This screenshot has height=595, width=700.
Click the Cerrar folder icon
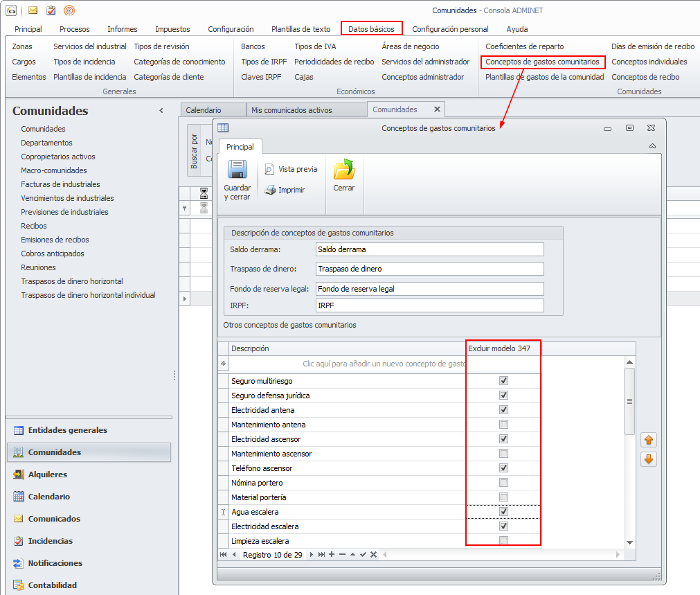point(343,170)
